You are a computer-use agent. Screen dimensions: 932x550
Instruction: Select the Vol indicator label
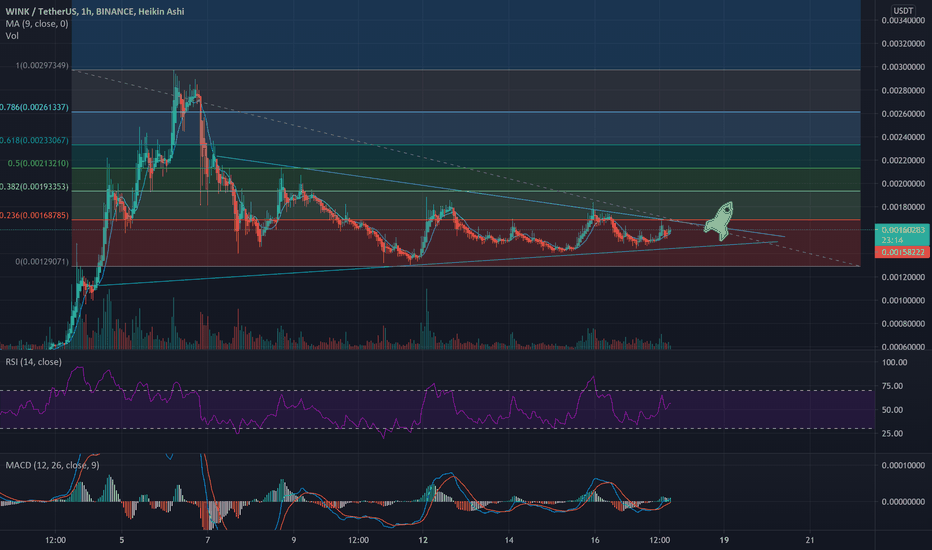click(12, 36)
